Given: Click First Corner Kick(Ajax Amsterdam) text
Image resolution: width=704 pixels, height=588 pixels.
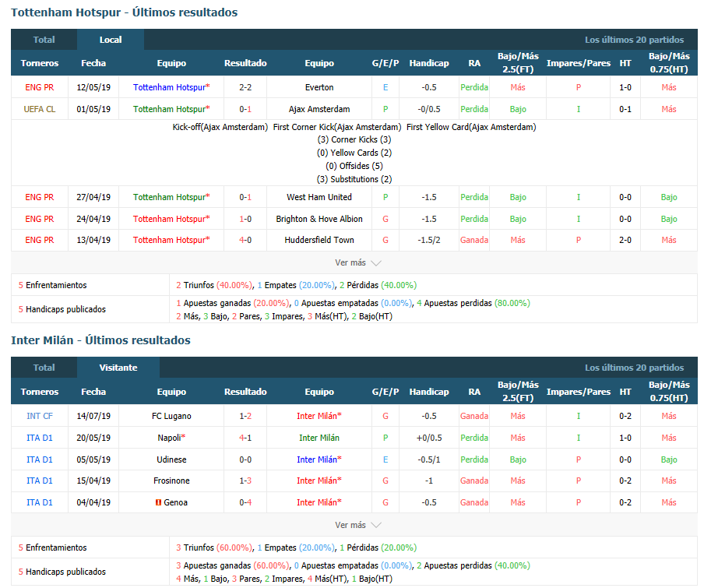Looking at the screenshot, I should (337, 127).
